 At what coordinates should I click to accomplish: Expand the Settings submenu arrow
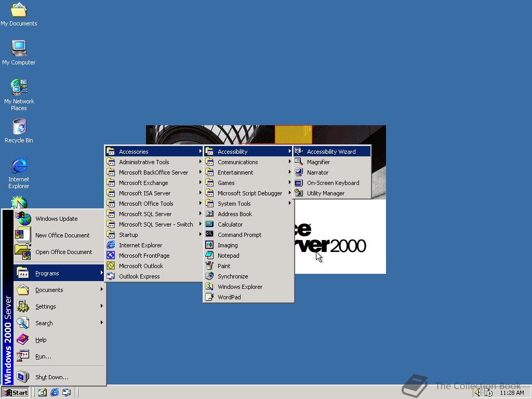point(101,305)
